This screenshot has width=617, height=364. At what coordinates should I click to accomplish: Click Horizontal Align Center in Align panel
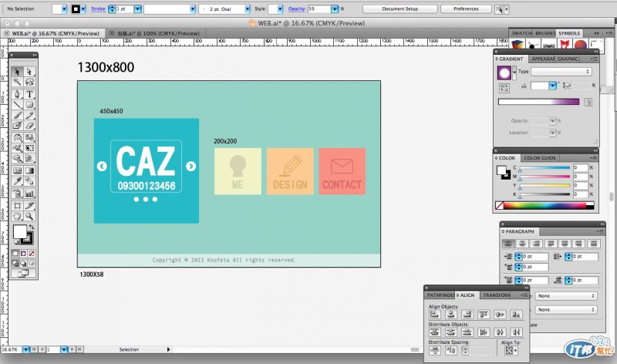tap(451, 314)
